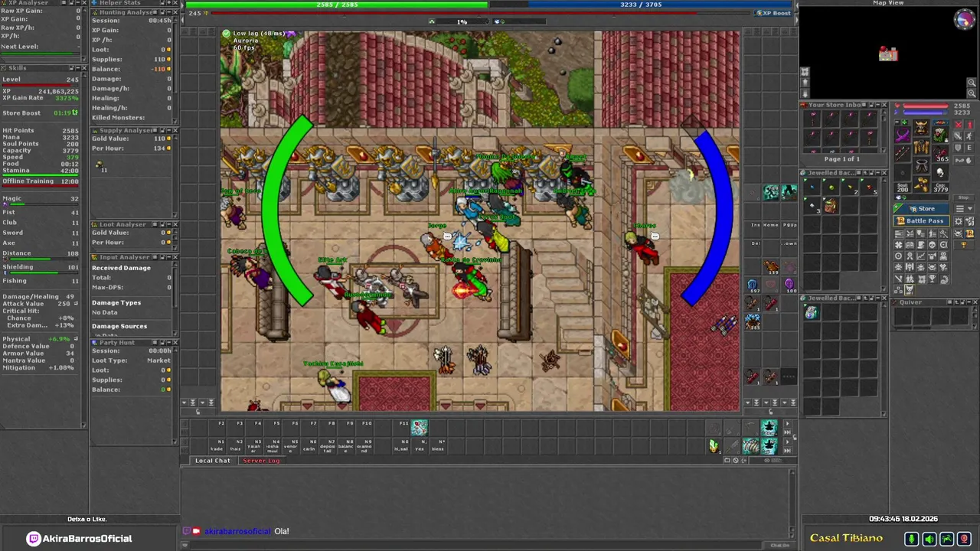Toggle the defensive shield mode icon
Image resolution: width=980 pixels, height=551 pixels.
pyautogui.click(x=959, y=148)
